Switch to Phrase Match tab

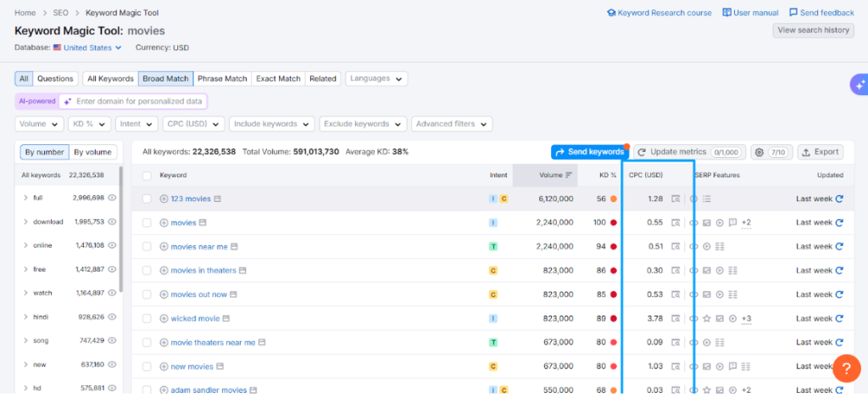223,79
